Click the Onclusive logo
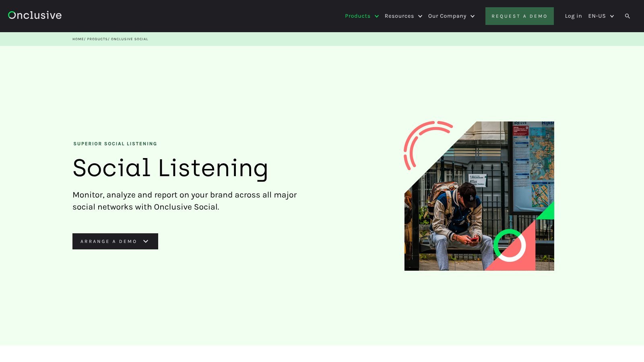 coord(35,15)
